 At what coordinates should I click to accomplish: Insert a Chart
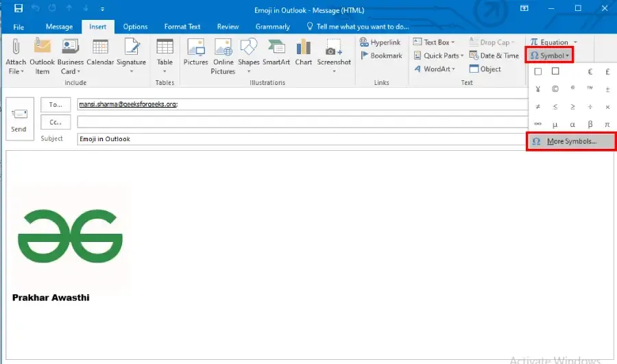click(x=304, y=52)
